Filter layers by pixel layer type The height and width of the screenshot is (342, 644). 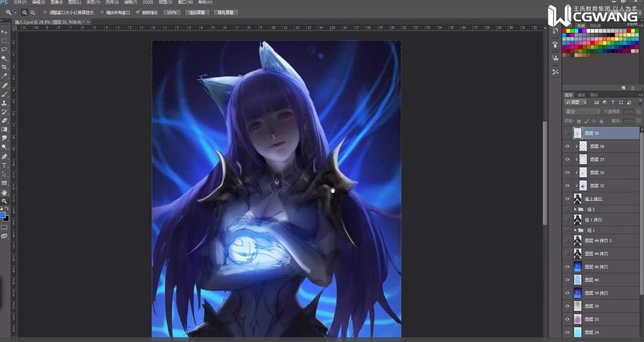tap(596, 102)
